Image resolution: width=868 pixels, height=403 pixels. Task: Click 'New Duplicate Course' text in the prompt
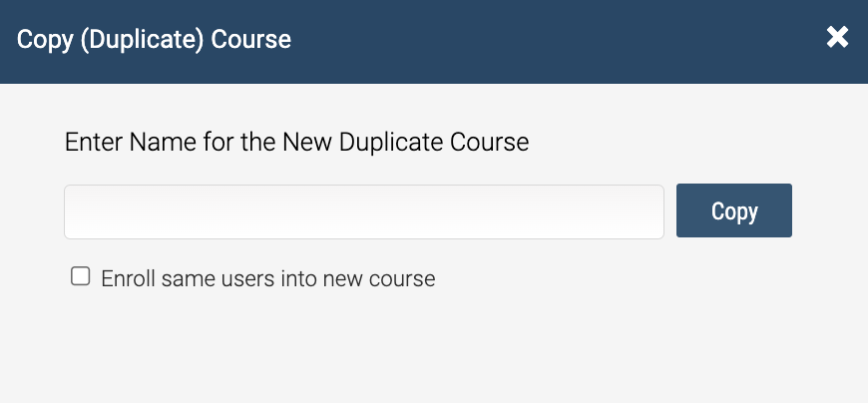(x=406, y=143)
